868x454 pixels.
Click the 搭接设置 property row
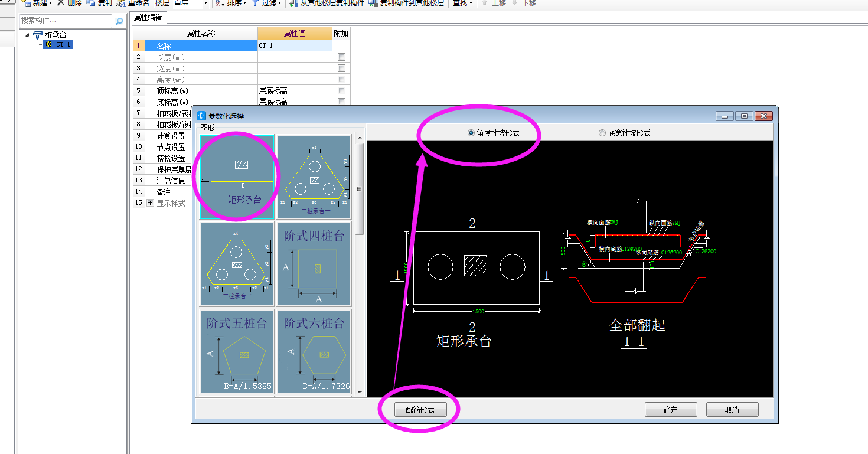click(171, 158)
